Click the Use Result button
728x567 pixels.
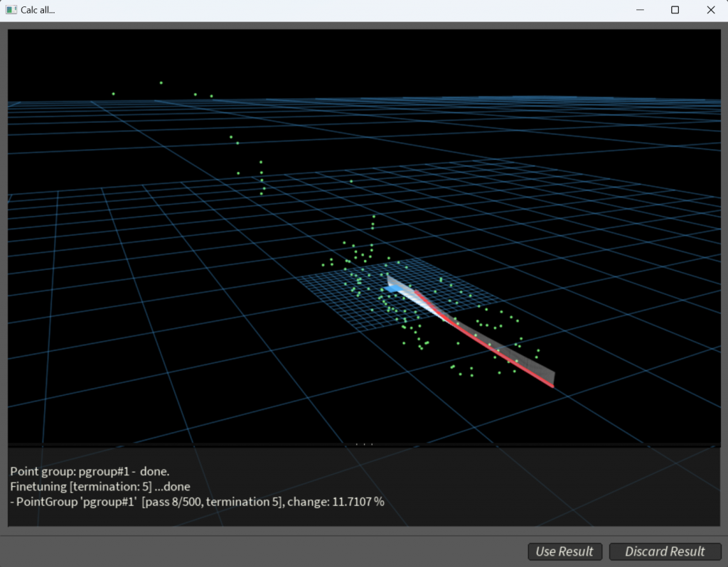click(x=564, y=551)
